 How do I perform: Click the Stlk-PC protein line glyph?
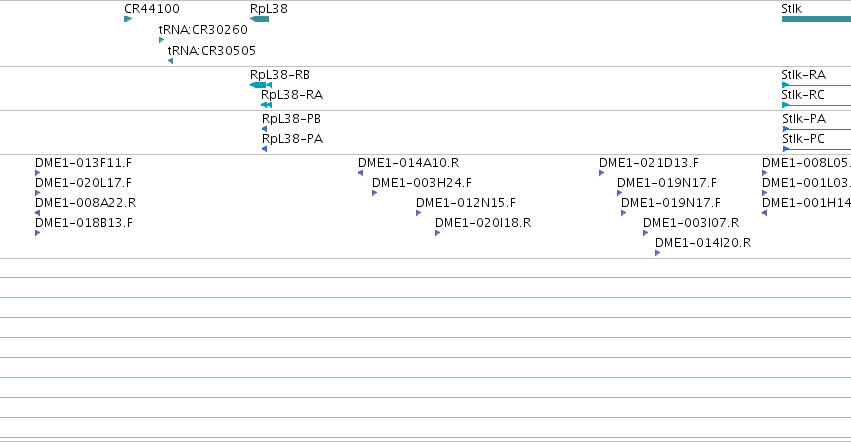pyautogui.click(x=817, y=149)
